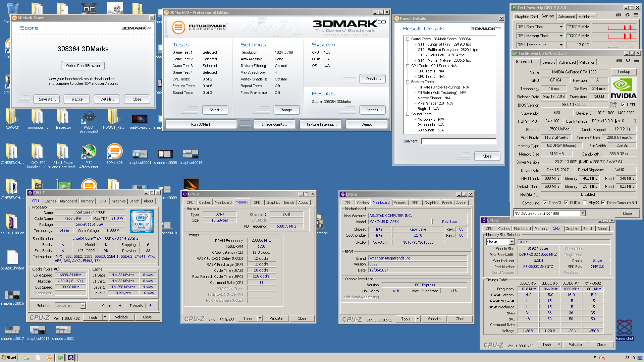Open snaphsot0015 thumbnail on desktop
The width and height of the screenshot is (644, 362).
191,157
